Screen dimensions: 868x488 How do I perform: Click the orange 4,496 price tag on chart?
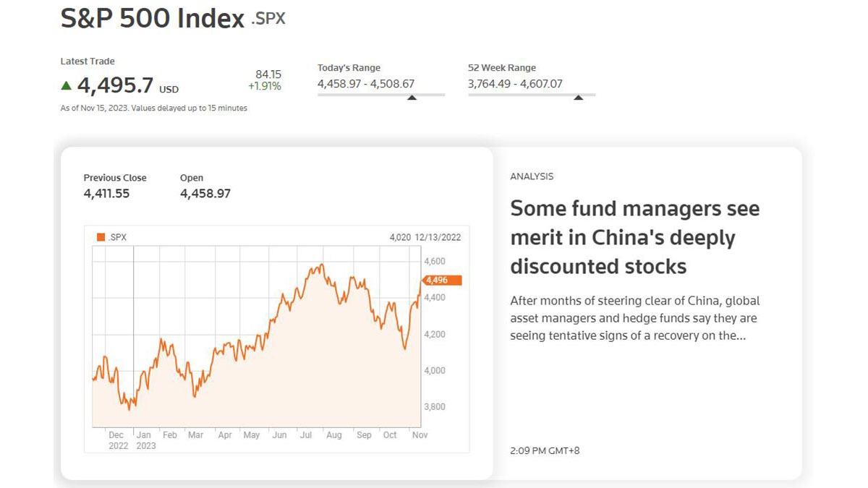click(441, 280)
